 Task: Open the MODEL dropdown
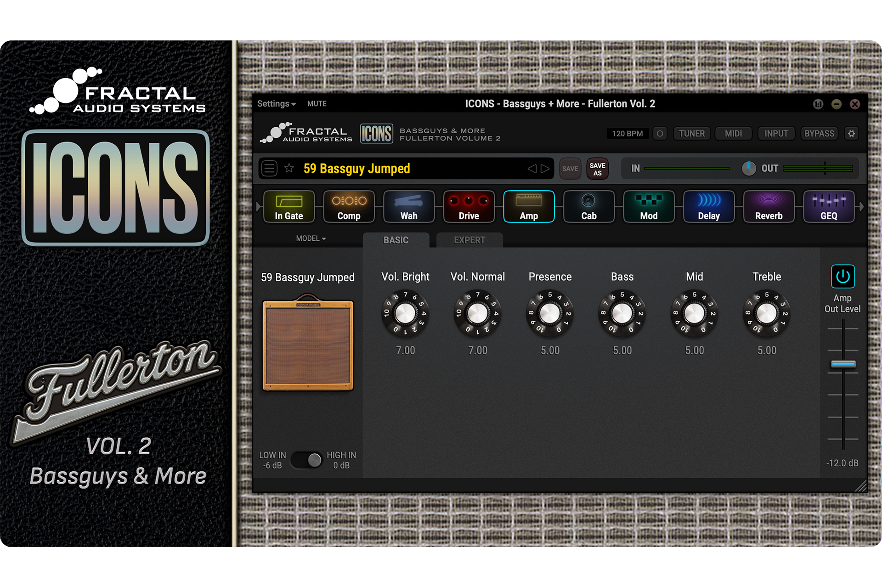coord(311,238)
